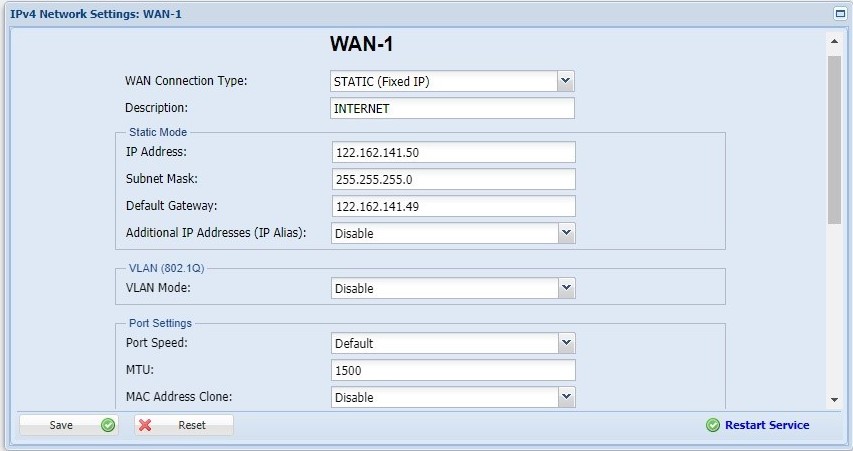Focus the IP Address field
Viewport: 853px width, 451px height.
[453, 152]
